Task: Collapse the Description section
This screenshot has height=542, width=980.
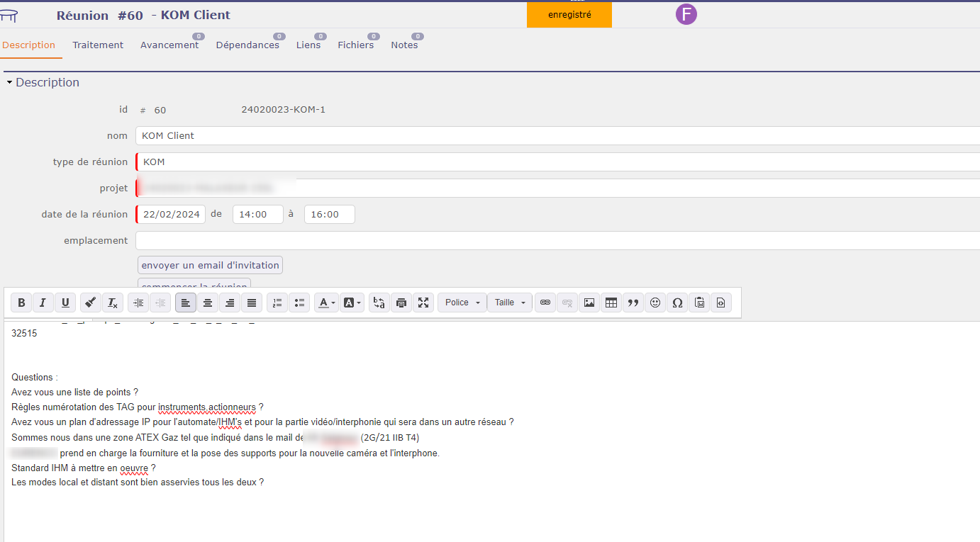Action: 10,83
